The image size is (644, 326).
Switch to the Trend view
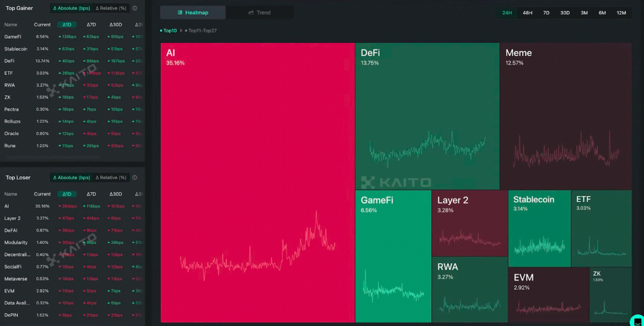coord(260,12)
